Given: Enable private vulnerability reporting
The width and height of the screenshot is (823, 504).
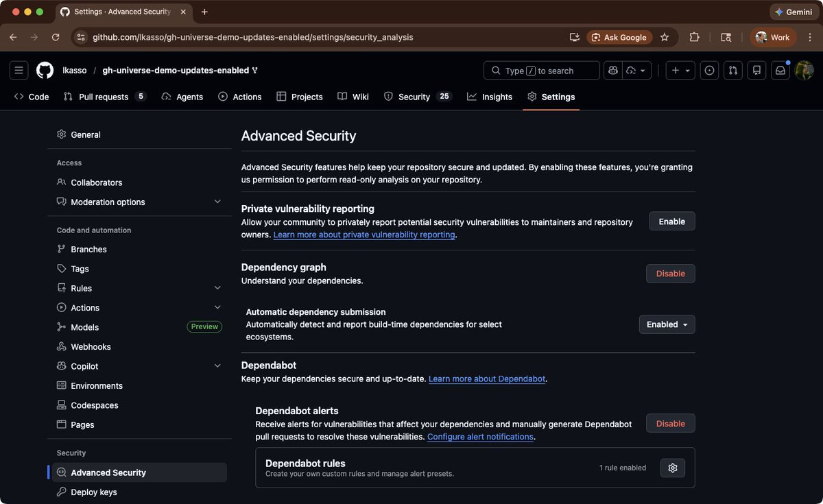Looking at the screenshot, I should [672, 221].
